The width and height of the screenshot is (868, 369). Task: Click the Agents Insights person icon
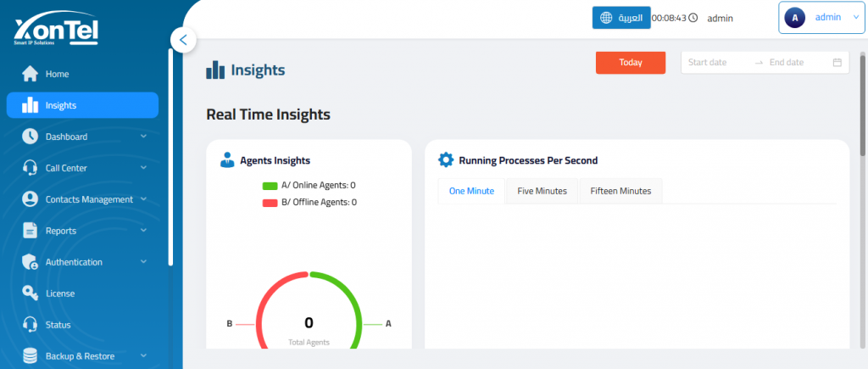(x=227, y=160)
